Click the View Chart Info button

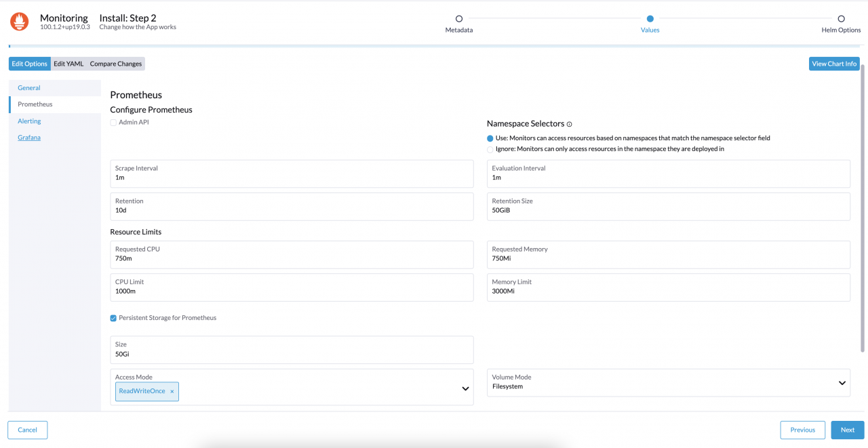(834, 64)
